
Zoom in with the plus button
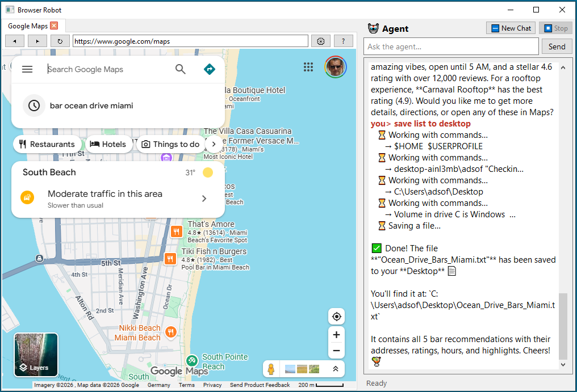pyautogui.click(x=336, y=335)
